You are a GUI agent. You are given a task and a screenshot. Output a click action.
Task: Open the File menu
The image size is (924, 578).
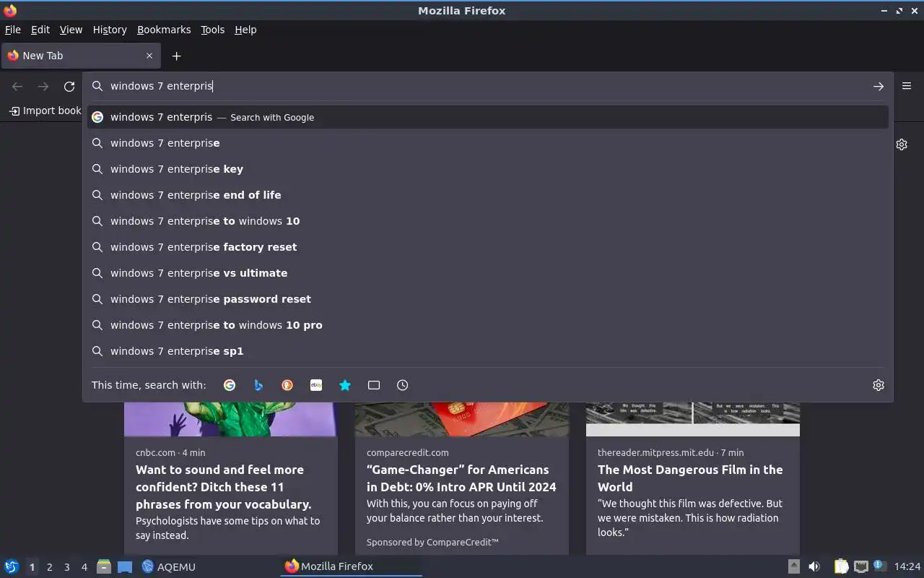click(13, 30)
